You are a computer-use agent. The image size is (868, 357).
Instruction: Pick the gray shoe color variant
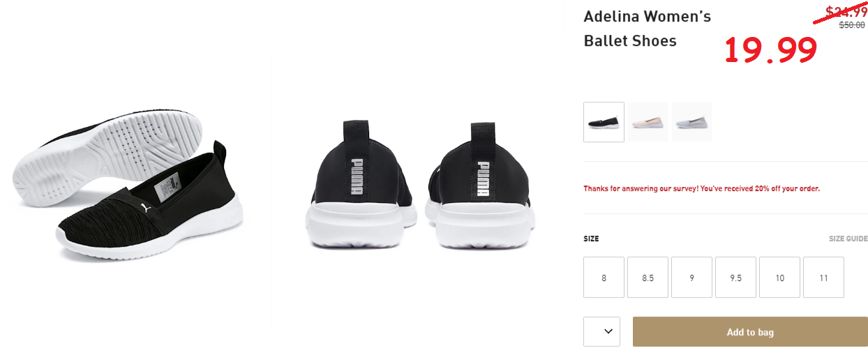coord(691,122)
